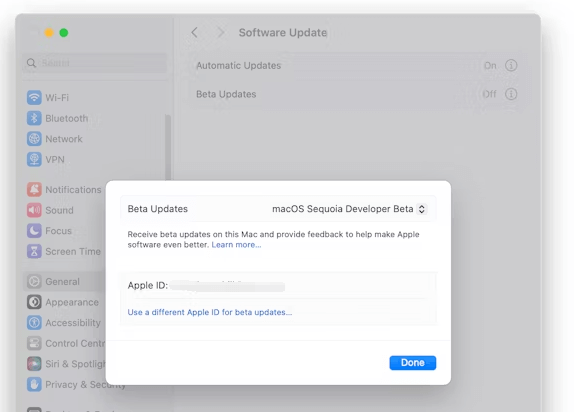This screenshot has height=412, width=574.
Task: Open the VPN settings label
Action: pos(55,159)
